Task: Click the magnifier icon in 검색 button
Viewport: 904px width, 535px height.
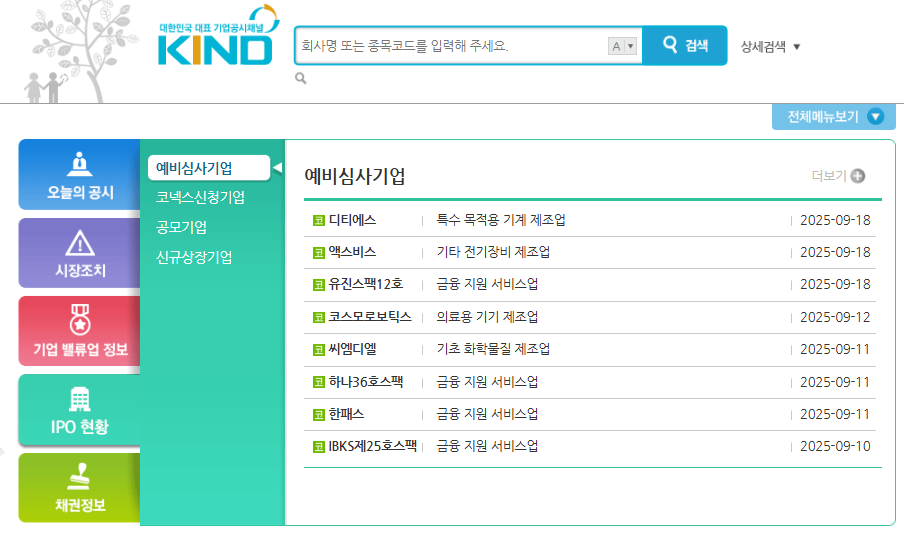Action: coord(670,44)
